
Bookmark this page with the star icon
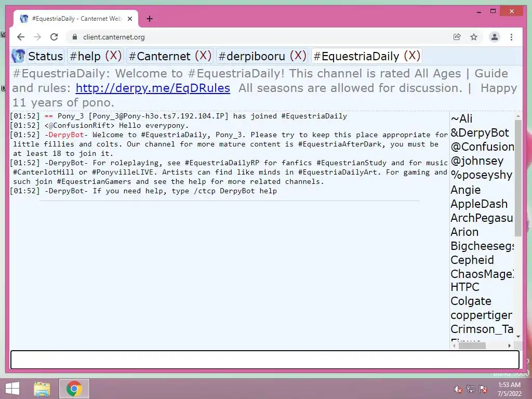(474, 37)
